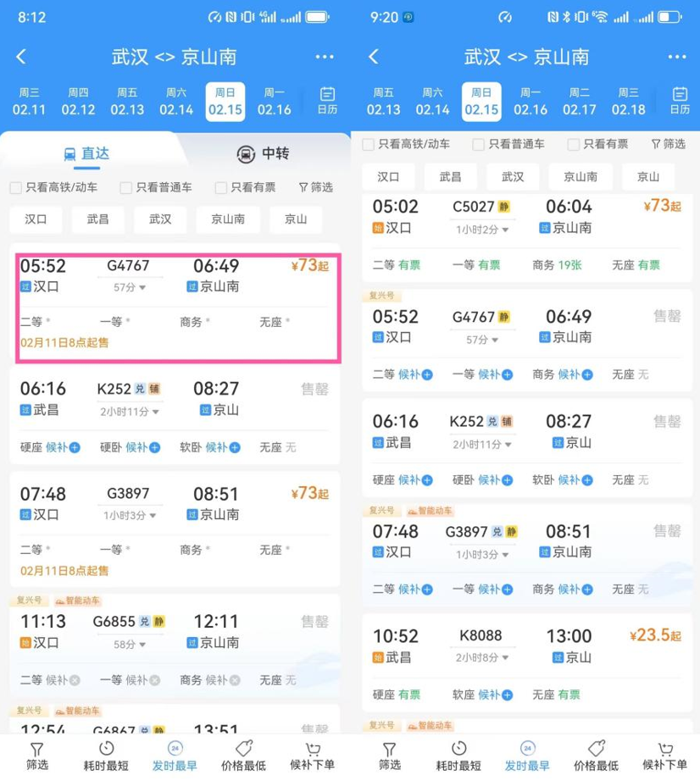Screen dimensions: 700x781
Task: Tap 候补 plus icon for G4767 二等 seat
Action: 427,374
